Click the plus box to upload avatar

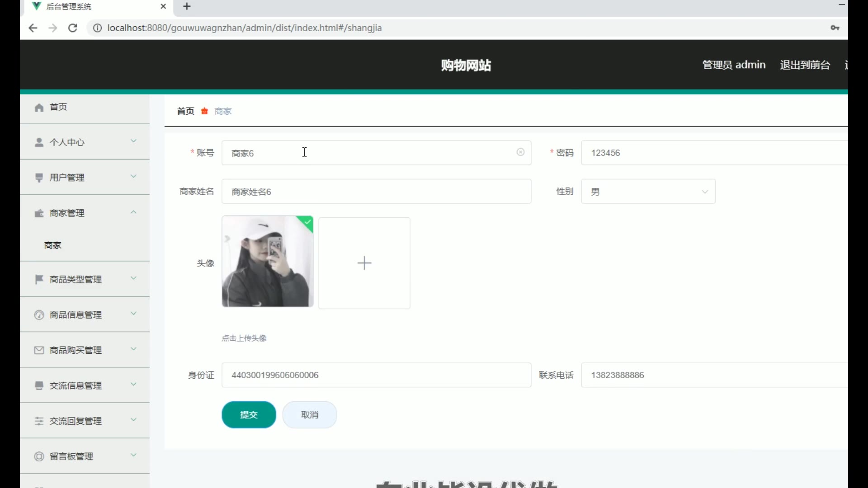tap(364, 263)
